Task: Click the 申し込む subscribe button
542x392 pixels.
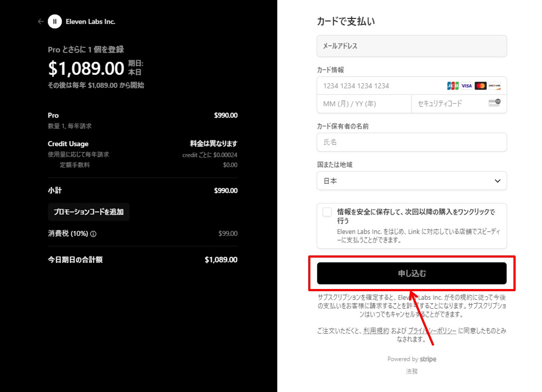Action: tap(412, 273)
